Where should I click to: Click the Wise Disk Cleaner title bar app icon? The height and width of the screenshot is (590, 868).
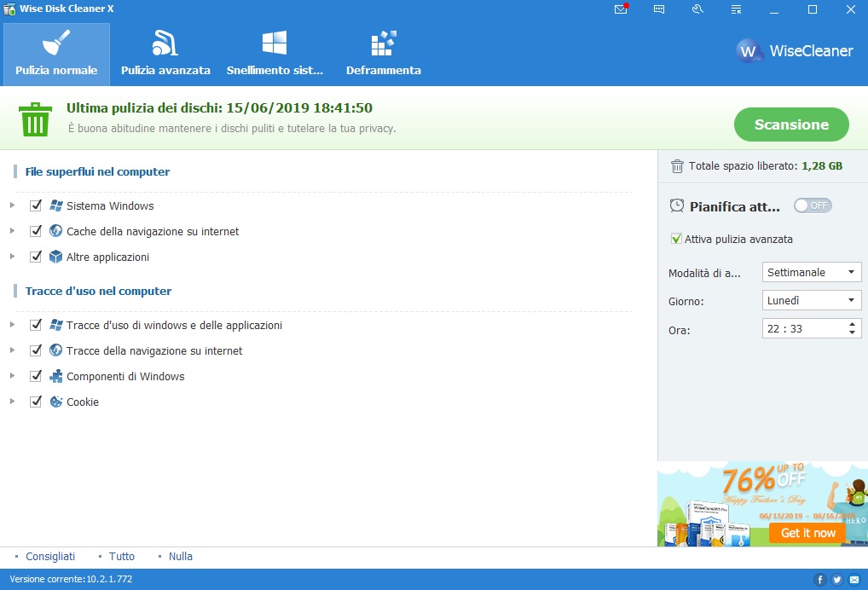(x=9, y=9)
